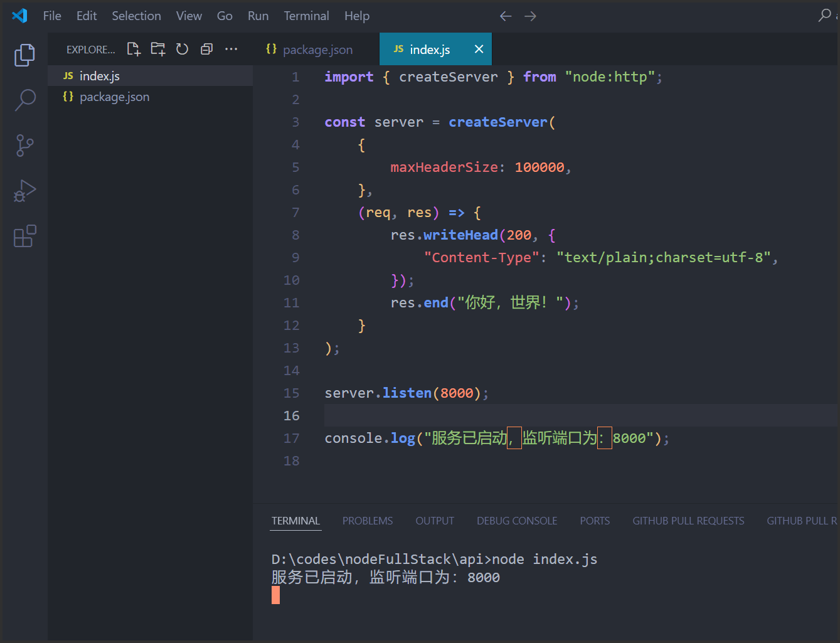Screen dimensions: 840x643
Task: Refresh the Explorer file list
Action: (182, 49)
